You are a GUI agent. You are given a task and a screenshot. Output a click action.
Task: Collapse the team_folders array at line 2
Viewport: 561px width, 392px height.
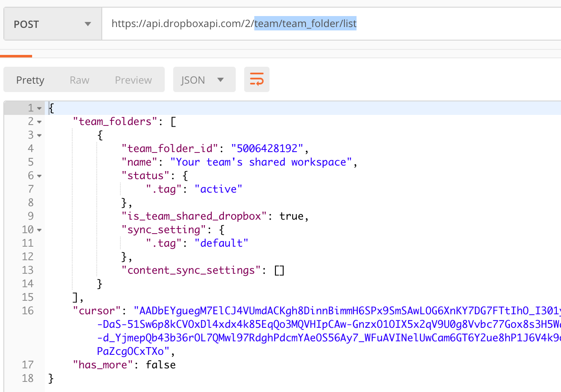[x=39, y=122]
